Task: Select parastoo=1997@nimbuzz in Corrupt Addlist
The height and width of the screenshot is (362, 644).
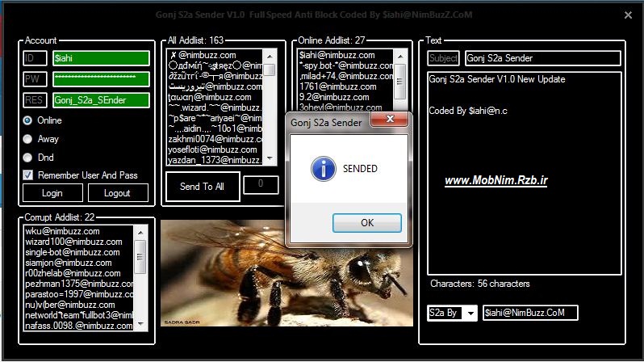Action: [79, 294]
